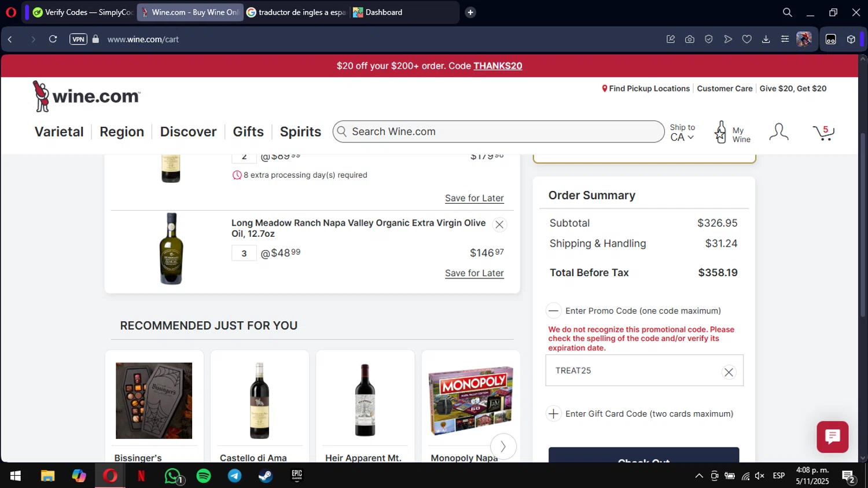The image size is (868, 488).
Task: Go back to the previous page
Action: coord(10,39)
